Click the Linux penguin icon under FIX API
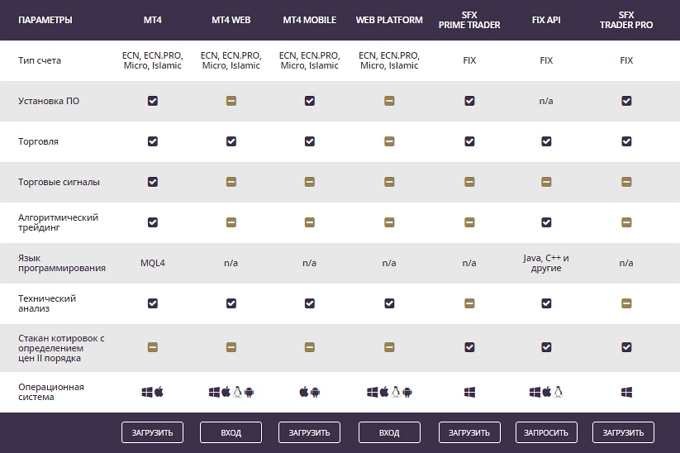The height and width of the screenshot is (453, 680). click(558, 392)
